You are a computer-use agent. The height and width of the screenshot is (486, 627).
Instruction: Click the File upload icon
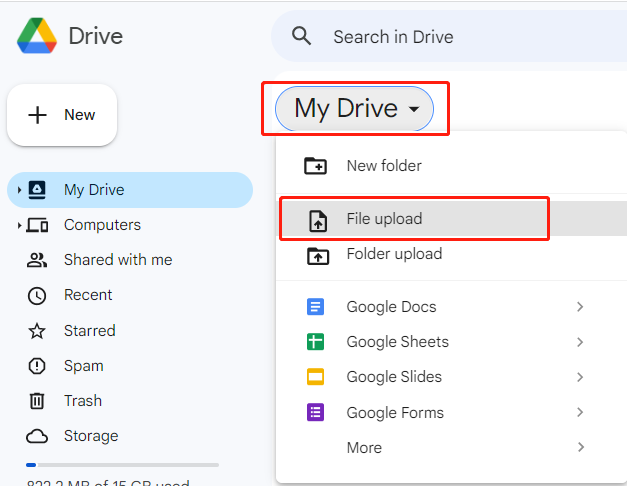coord(318,221)
